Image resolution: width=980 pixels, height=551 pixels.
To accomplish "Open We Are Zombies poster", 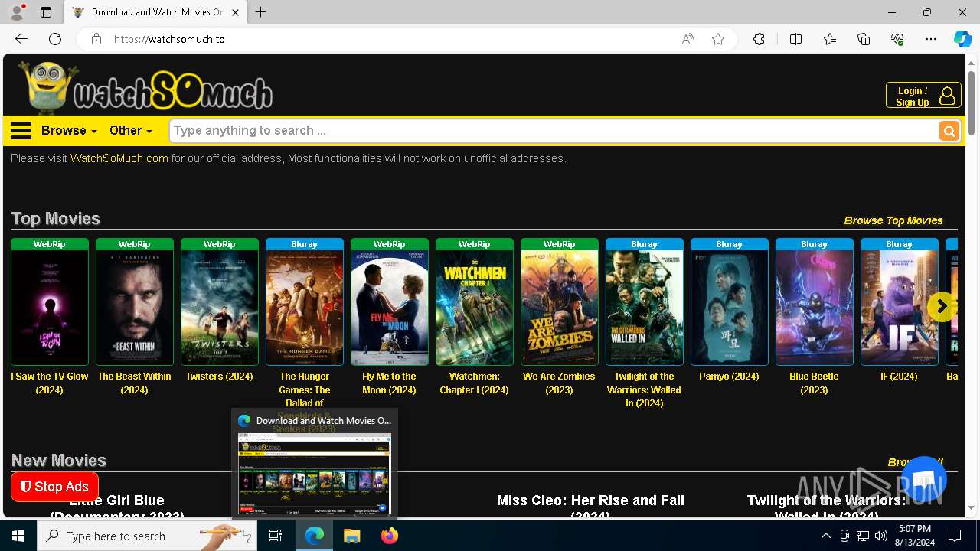I will (560, 308).
